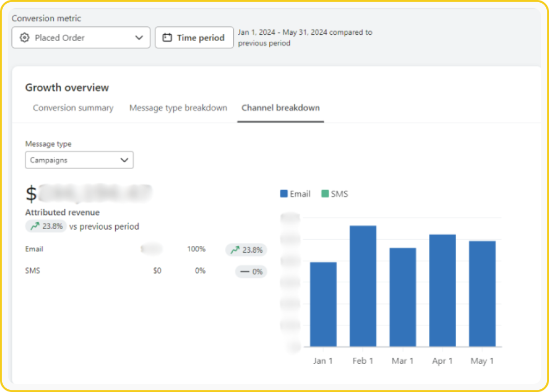Viewport: 549px width, 392px height.
Task: Click the chevron arrow in Campaigns selector
Action: [x=124, y=160]
